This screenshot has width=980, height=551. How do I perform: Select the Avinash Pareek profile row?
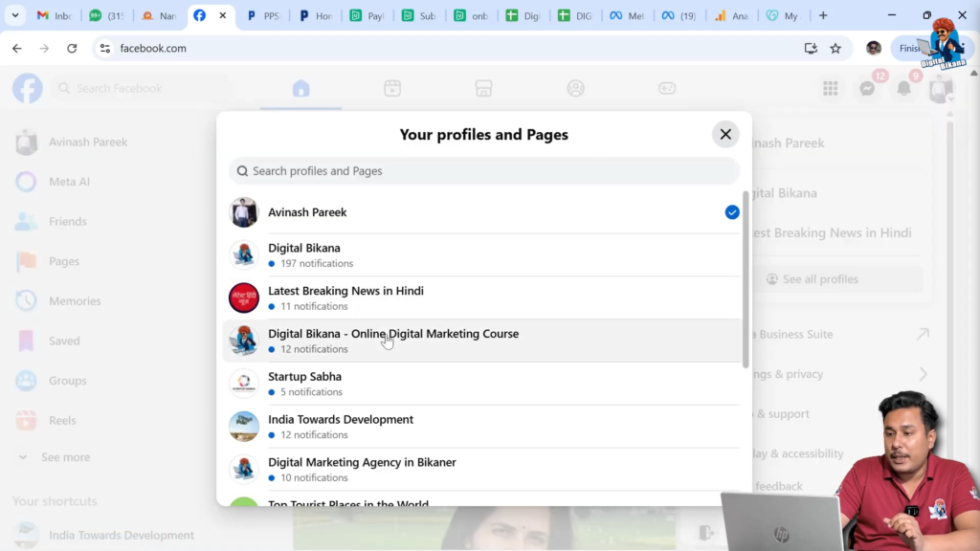pos(483,212)
